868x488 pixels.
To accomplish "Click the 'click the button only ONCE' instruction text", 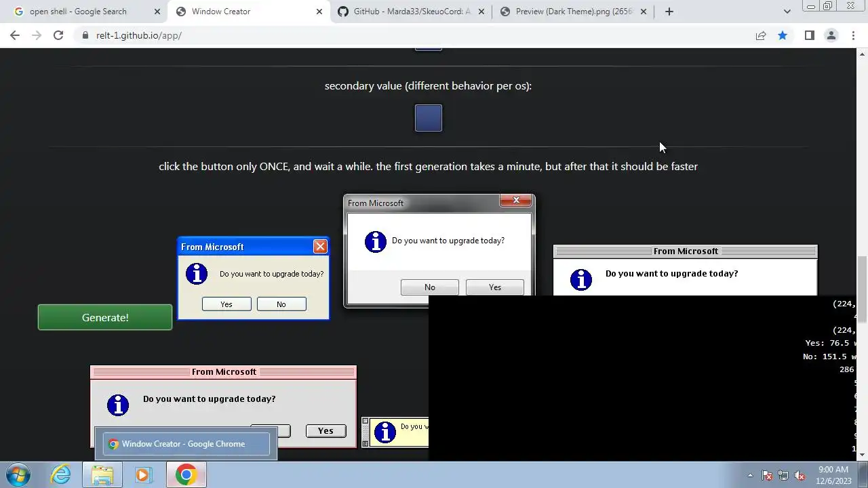I will [428, 167].
